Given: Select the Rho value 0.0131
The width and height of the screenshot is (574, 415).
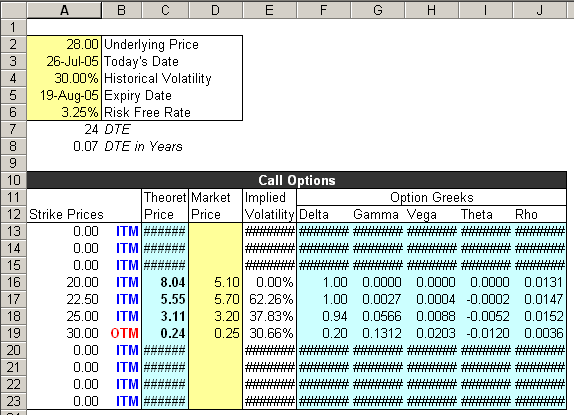Looking at the screenshot, I should click(x=540, y=282).
